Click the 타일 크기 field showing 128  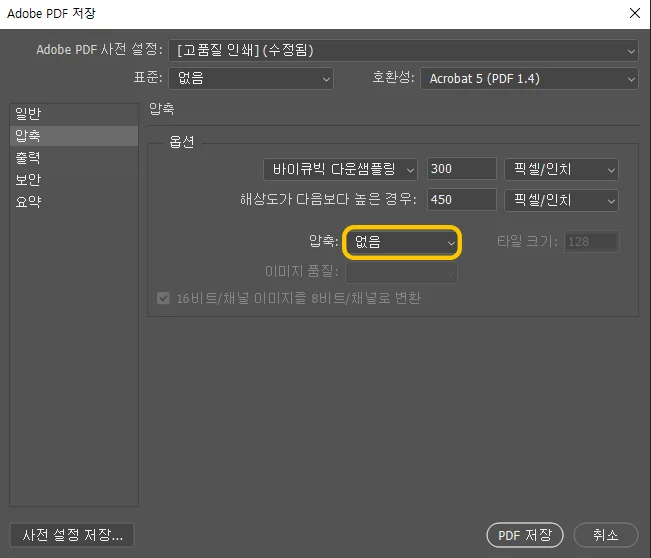coord(592,242)
